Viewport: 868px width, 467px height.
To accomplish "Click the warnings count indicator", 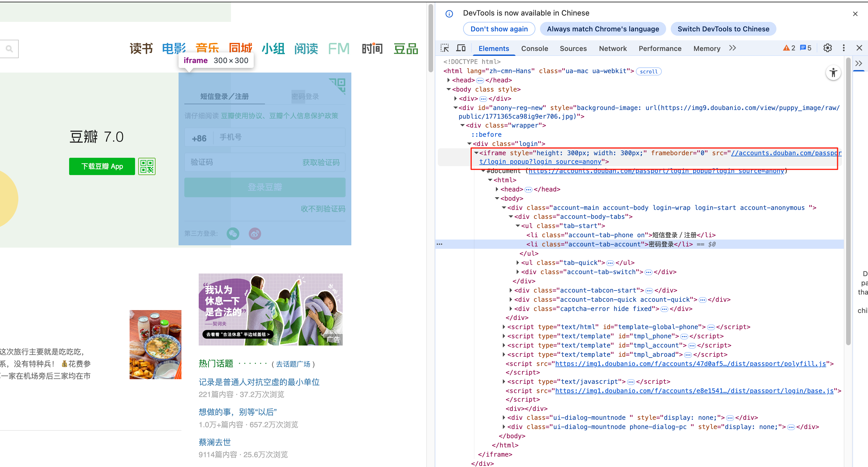I will coord(789,48).
